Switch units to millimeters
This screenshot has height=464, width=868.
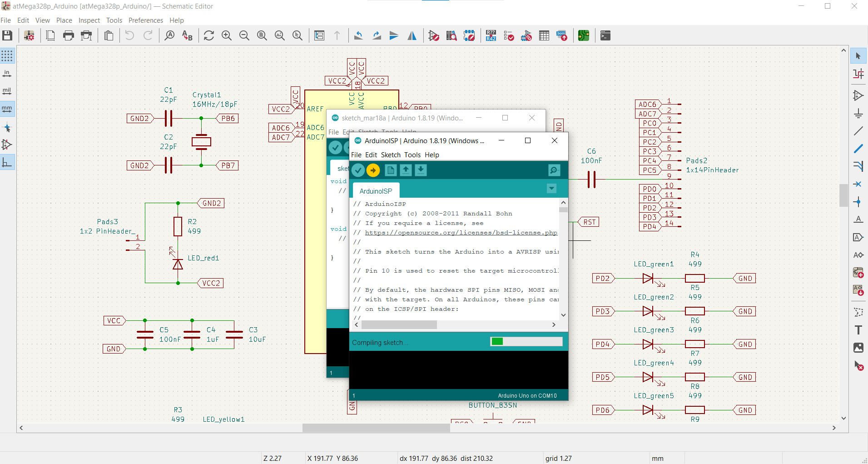coord(7,109)
